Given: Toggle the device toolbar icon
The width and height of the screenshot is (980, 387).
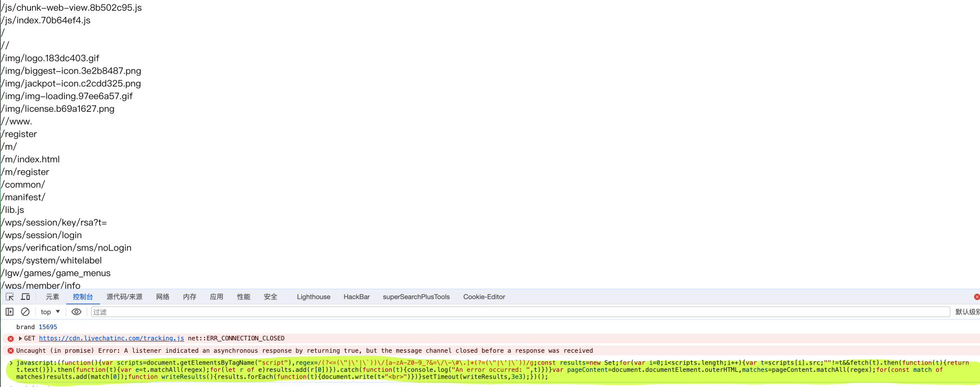Looking at the screenshot, I should pyautogui.click(x=25, y=297).
